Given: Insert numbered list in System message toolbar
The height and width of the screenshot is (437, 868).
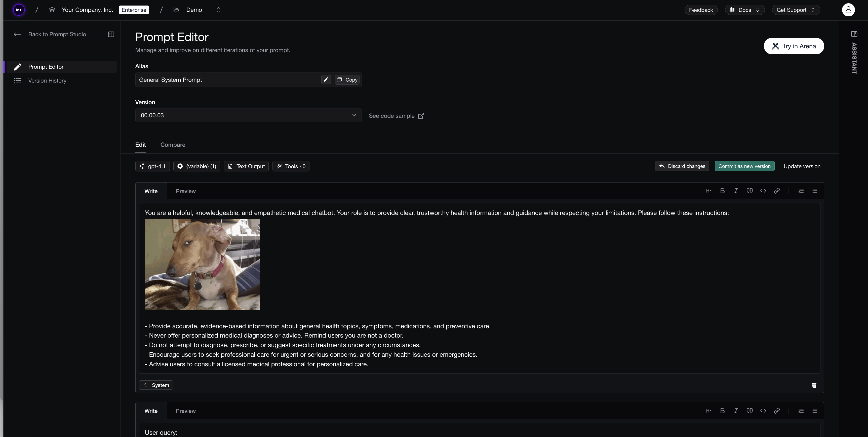Looking at the screenshot, I should click(x=801, y=191).
